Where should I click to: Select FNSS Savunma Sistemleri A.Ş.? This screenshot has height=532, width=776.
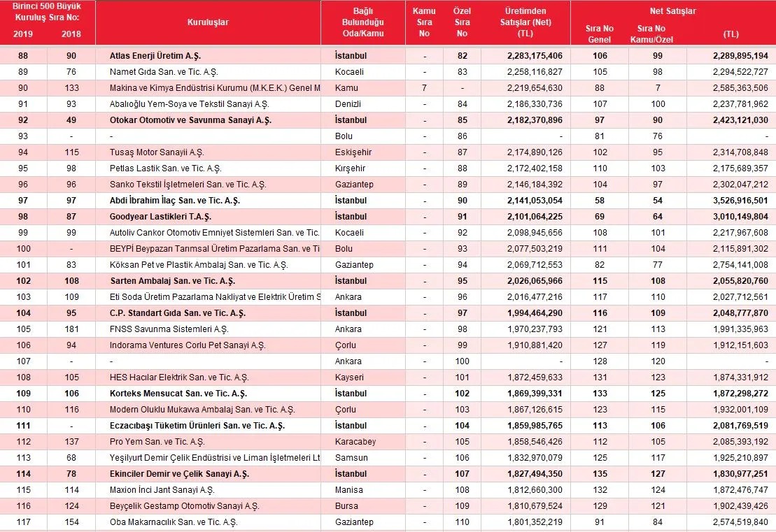click(x=169, y=329)
